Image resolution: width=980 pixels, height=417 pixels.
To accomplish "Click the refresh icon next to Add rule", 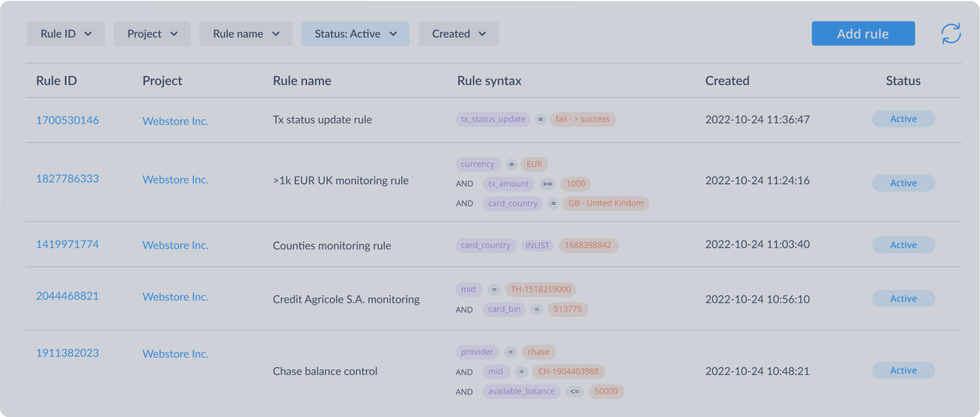I will (x=950, y=33).
